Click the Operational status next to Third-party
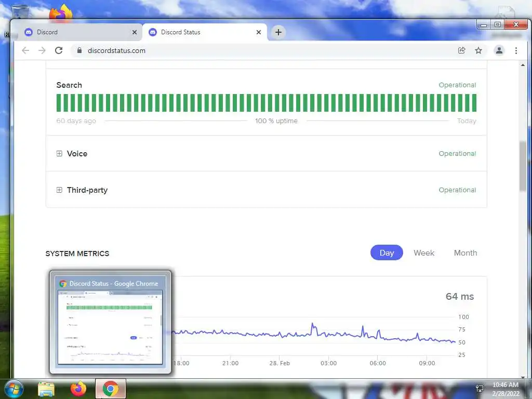Screen dimensions: 532x399 click(x=457, y=190)
